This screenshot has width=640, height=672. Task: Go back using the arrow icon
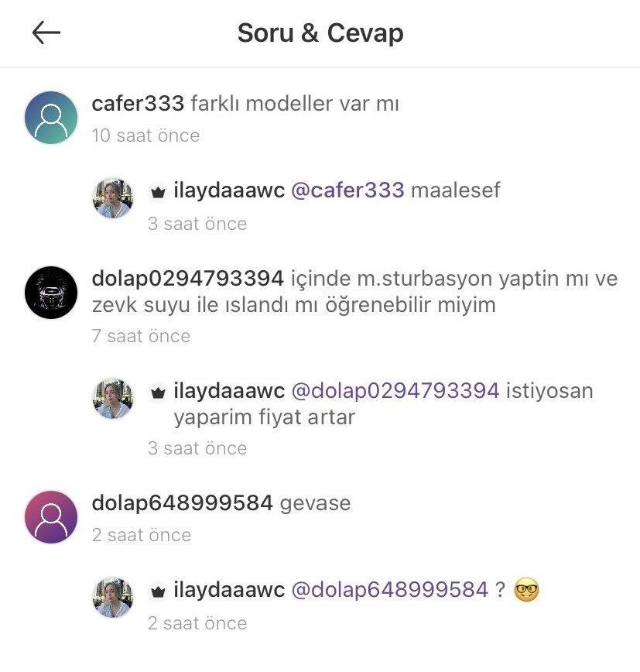click(x=46, y=33)
